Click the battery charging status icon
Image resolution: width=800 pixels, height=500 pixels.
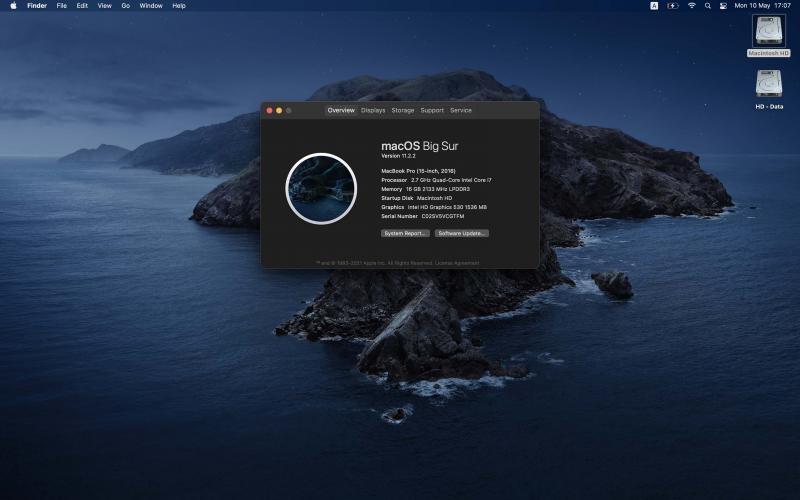point(673,6)
